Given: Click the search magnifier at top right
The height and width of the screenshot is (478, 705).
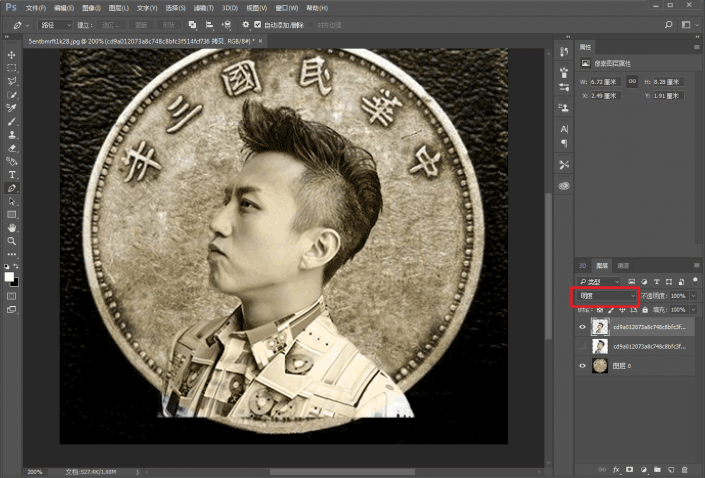Looking at the screenshot, I should [x=669, y=25].
